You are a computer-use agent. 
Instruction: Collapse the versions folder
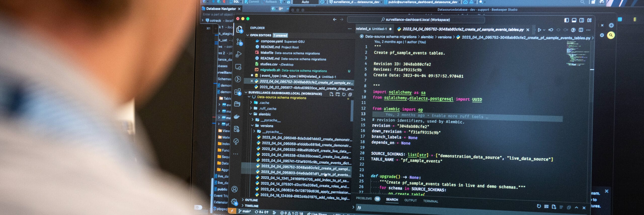252,126
